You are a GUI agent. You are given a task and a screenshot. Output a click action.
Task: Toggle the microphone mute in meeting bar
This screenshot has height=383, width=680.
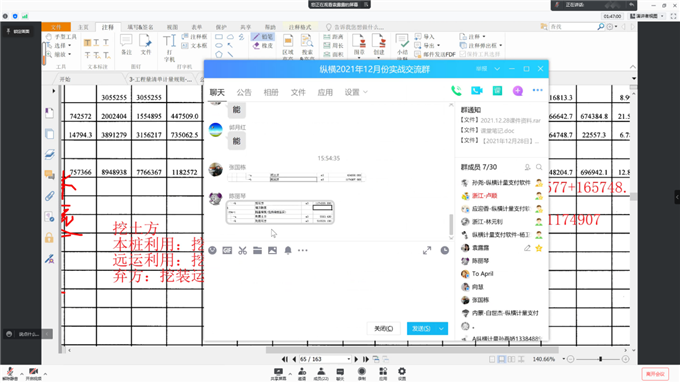10,372
